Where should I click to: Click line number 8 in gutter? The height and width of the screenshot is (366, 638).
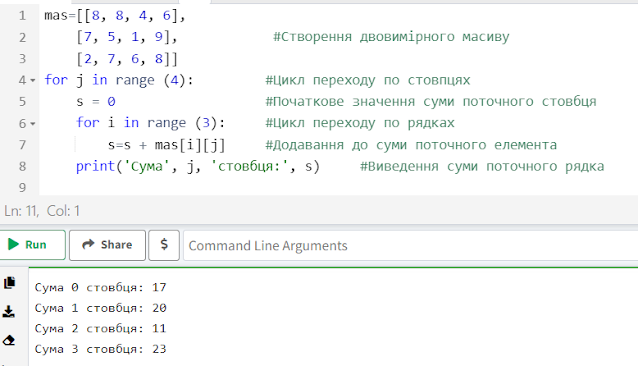(x=22, y=166)
